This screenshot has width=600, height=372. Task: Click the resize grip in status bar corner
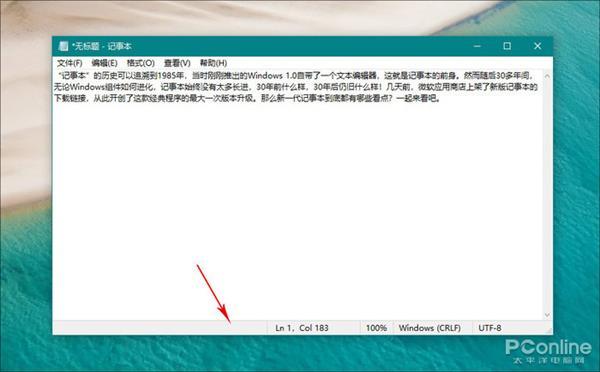click(x=549, y=330)
